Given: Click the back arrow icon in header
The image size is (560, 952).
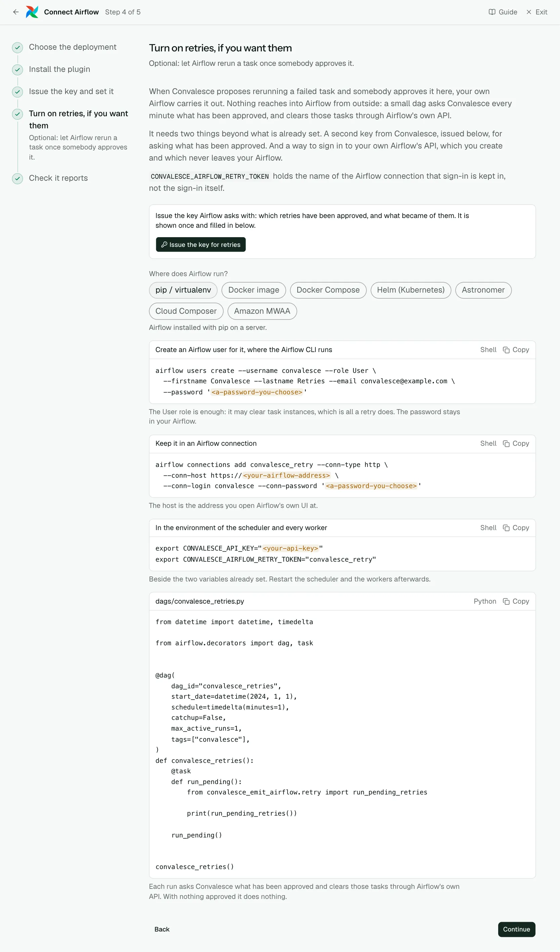Looking at the screenshot, I should tap(16, 12).
